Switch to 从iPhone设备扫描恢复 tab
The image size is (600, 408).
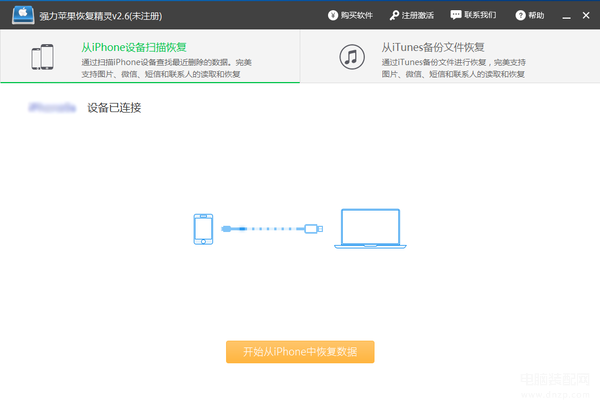coord(150,56)
